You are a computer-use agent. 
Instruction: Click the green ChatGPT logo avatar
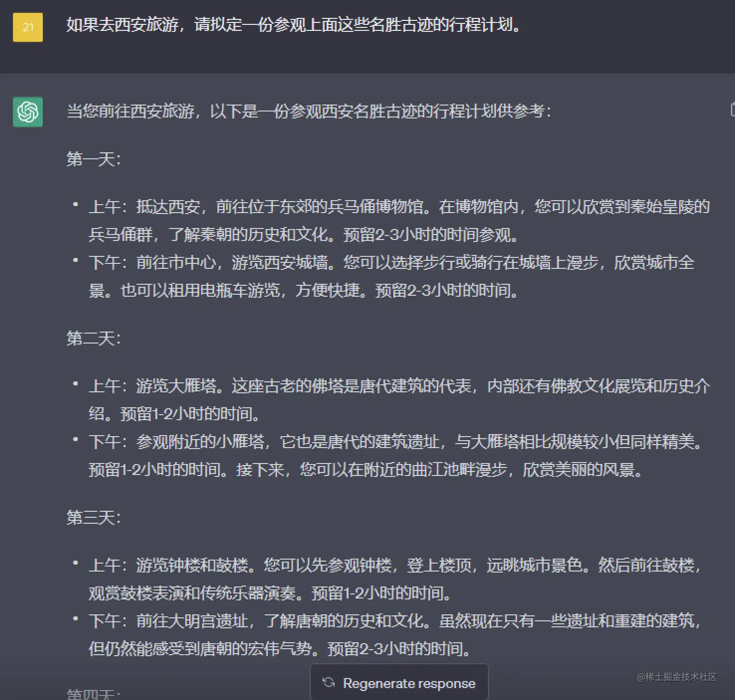pos(28,112)
